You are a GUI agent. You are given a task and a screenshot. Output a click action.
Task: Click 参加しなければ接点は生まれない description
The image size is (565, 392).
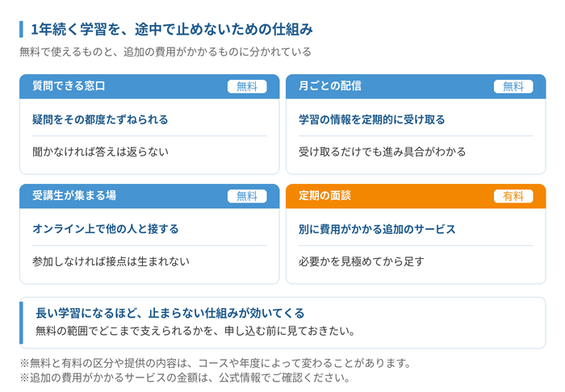(111, 261)
